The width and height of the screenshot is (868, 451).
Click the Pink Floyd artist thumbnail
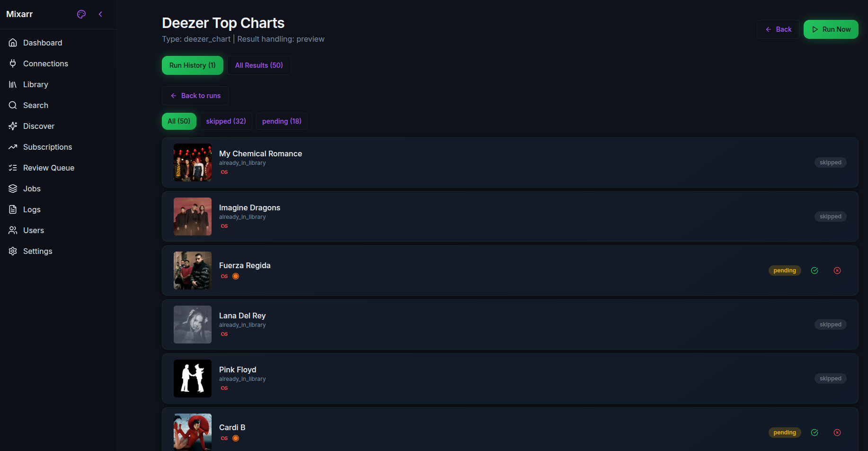tap(193, 379)
